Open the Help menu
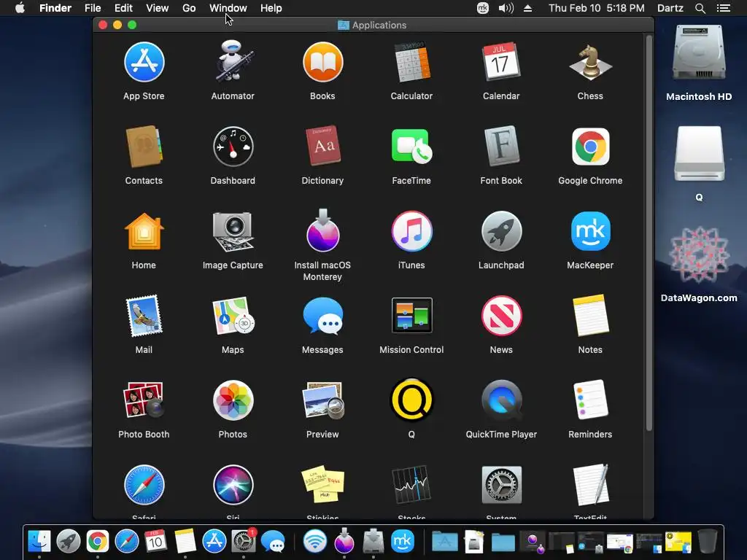Image resolution: width=747 pixels, height=560 pixels. pyautogui.click(x=271, y=8)
